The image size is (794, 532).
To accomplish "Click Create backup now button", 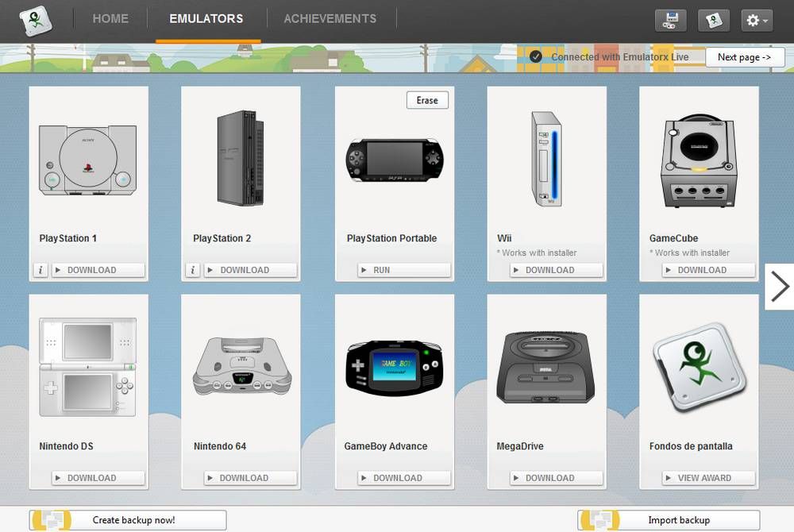I will (x=128, y=520).
